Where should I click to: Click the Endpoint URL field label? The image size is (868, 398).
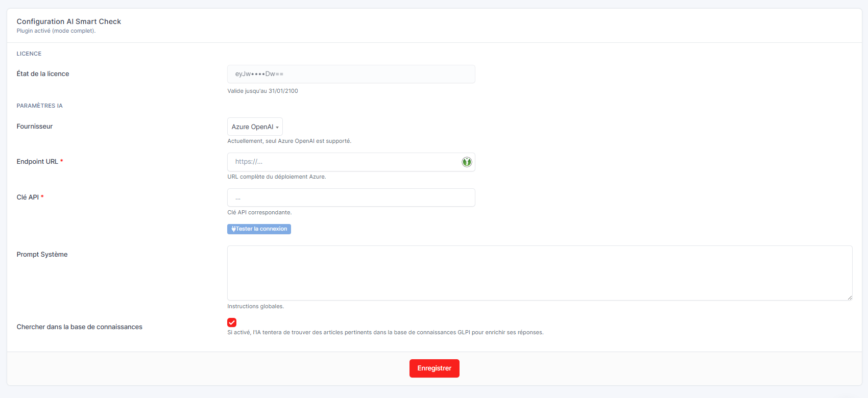click(x=37, y=162)
